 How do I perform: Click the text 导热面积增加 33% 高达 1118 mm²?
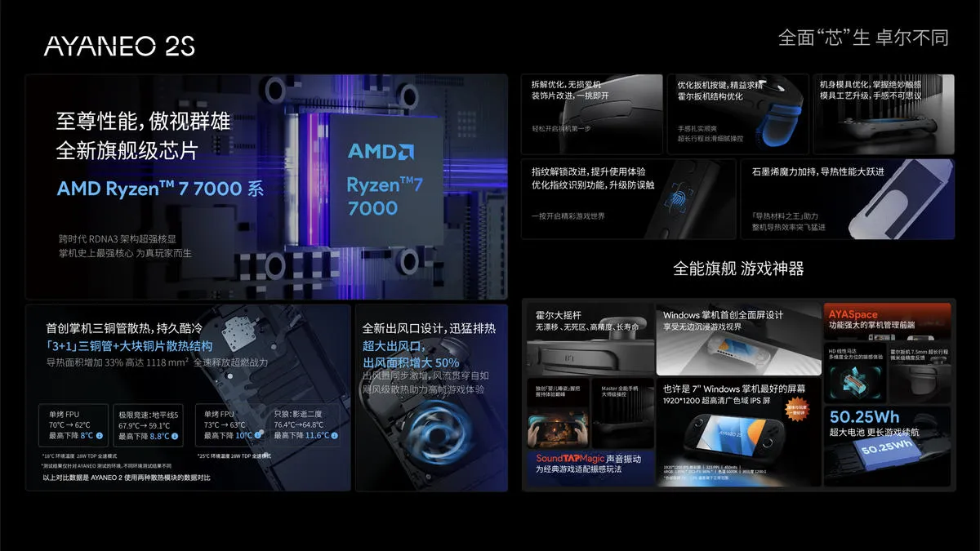click(x=118, y=362)
